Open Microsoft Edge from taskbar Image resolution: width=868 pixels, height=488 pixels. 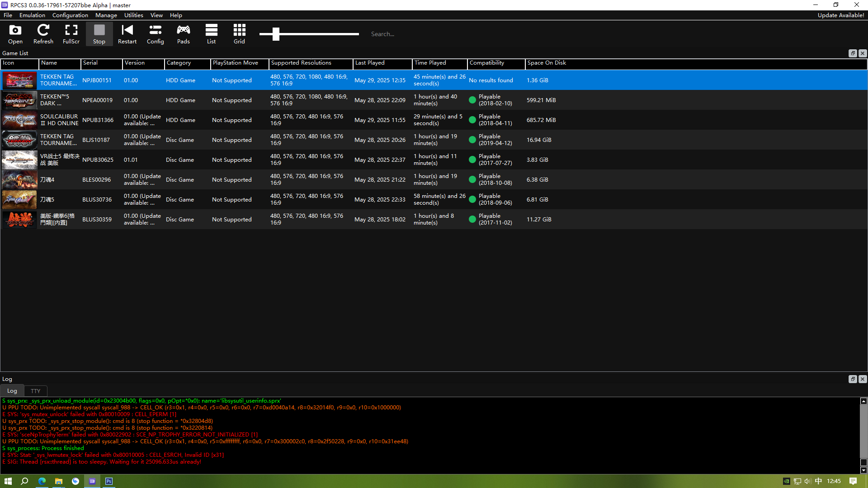pyautogui.click(x=42, y=481)
